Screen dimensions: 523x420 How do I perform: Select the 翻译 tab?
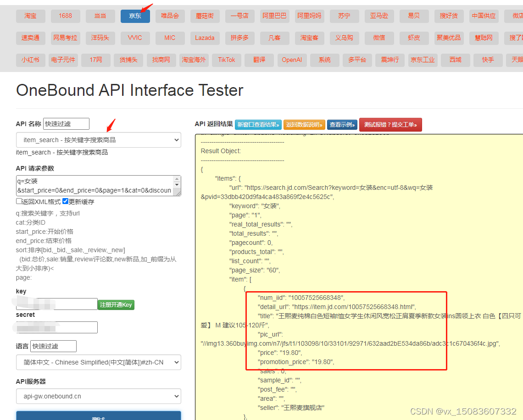pos(259,60)
